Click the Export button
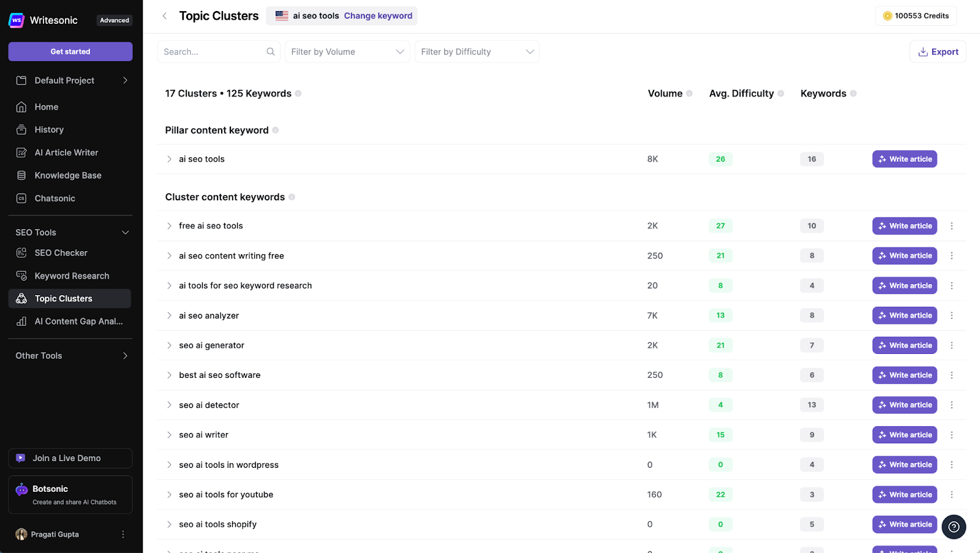 (938, 52)
